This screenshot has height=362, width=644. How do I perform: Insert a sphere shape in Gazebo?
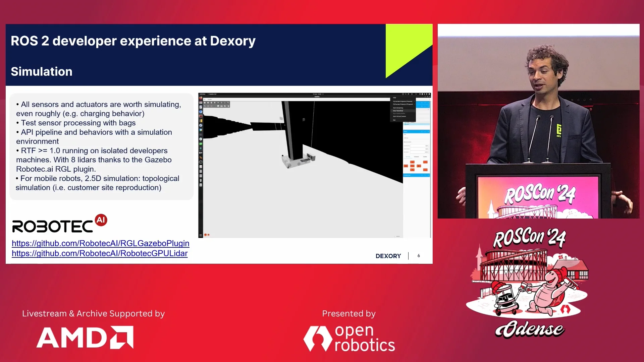(x=208, y=103)
